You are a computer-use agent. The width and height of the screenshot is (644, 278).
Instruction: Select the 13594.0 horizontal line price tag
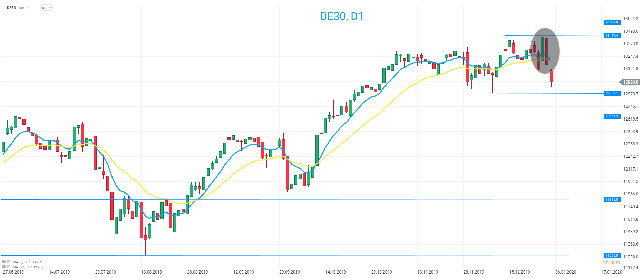pos(612,22)
